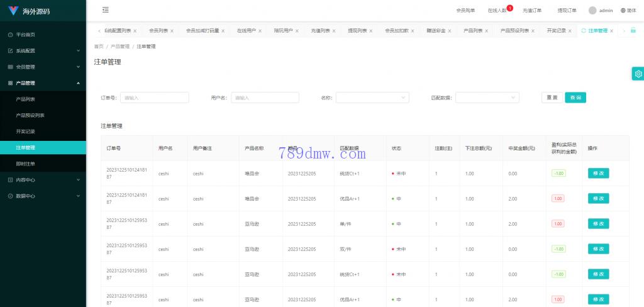Focus the 订单号 input field
This screenshot has height=307, width=644.
point(154,98)
